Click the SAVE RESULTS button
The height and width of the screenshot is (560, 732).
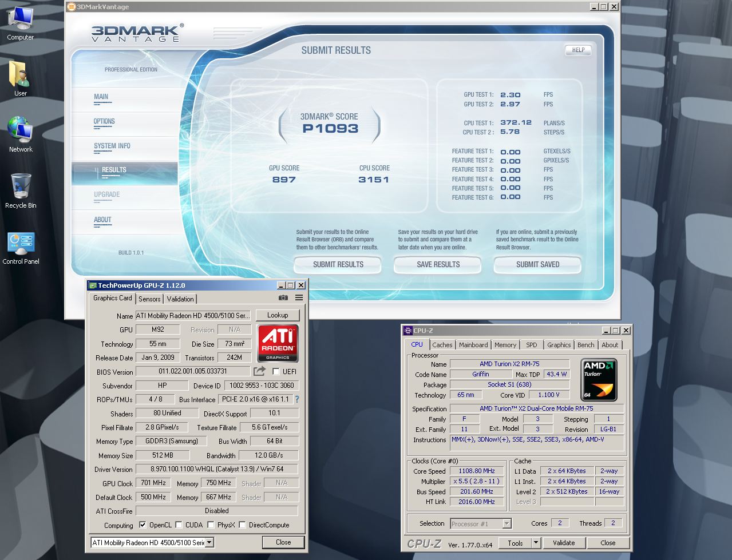(x=438, y=265)
